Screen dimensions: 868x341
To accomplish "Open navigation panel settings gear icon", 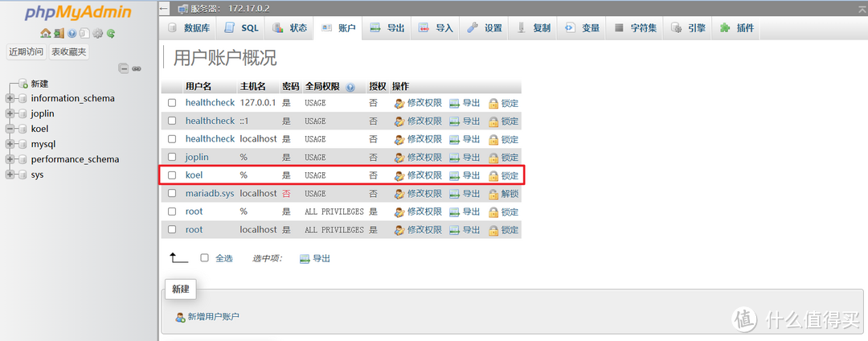I will [98, 33].
